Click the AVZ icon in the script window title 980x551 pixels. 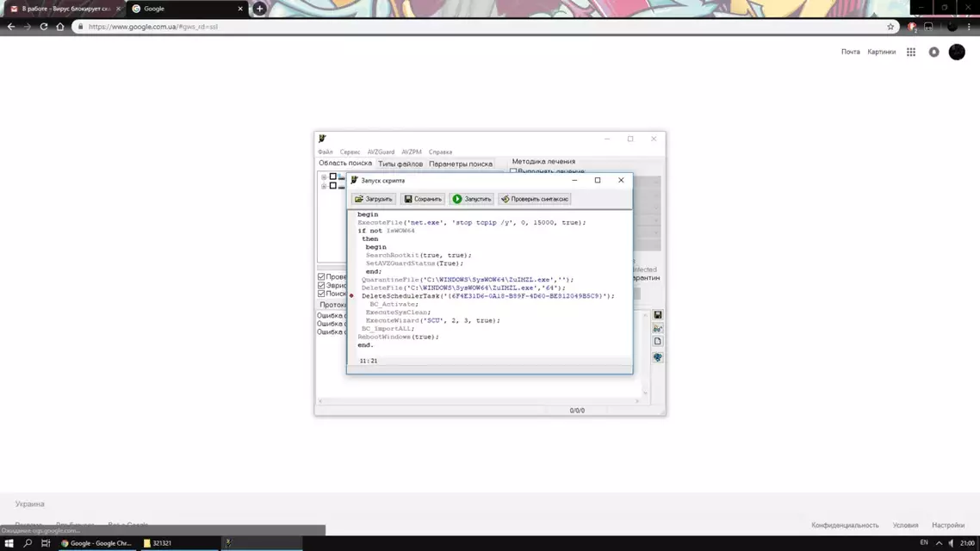click(x=355, y=180)
